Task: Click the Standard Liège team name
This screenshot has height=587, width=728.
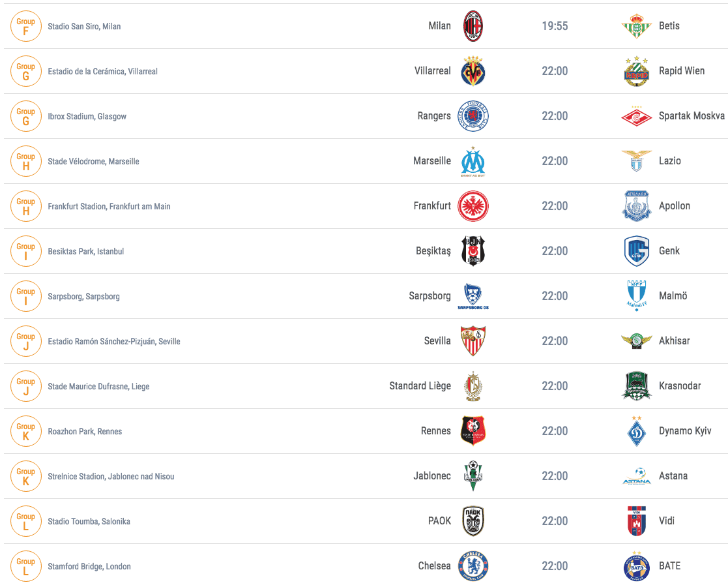Action: [x=420, y=386]
